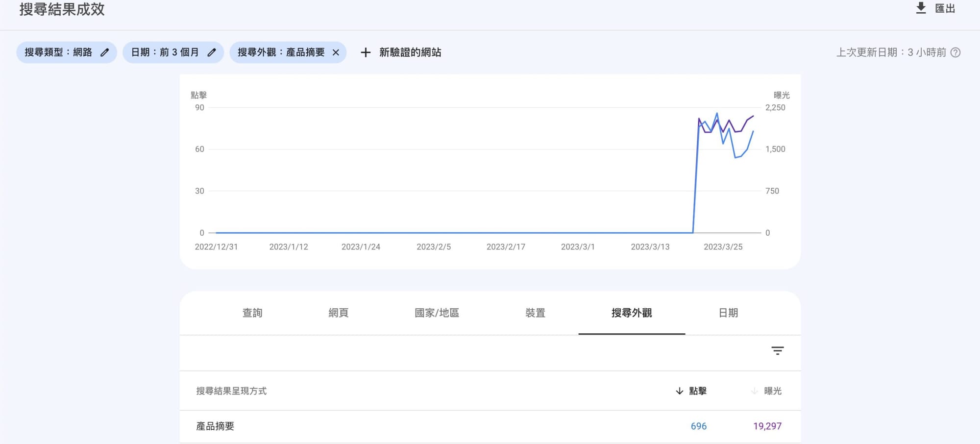Open the 日期：前 3 個月 filter chip
The height and width of the screenshot is (444, 980).
tap(165, 52)
